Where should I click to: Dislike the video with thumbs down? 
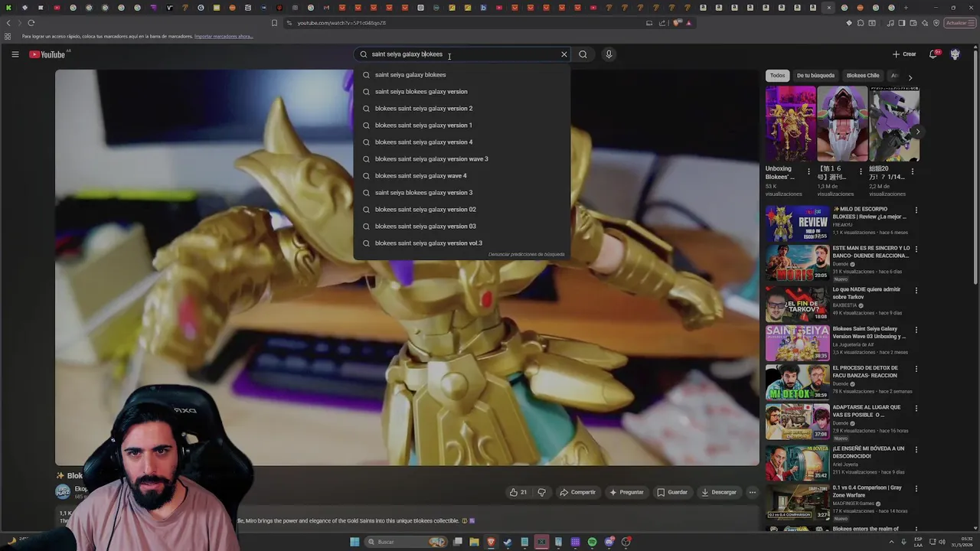(541, 492)
